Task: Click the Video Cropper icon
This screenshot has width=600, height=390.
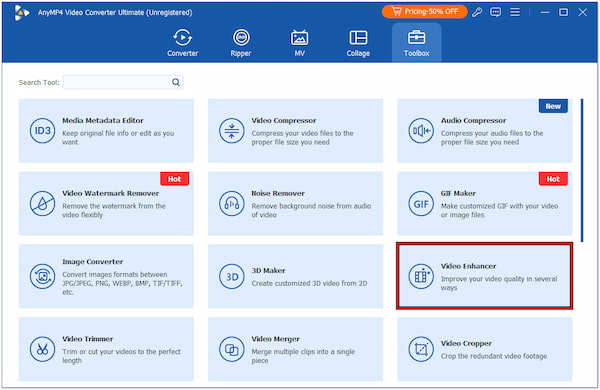Action: click(421, 349)
